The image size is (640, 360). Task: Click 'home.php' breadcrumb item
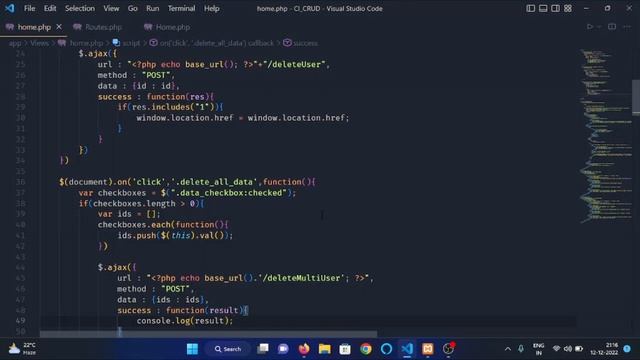click(86, 43)
